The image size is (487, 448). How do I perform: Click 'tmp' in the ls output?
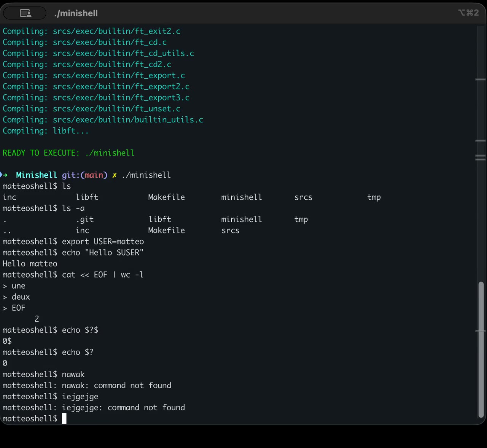[374, 197]
